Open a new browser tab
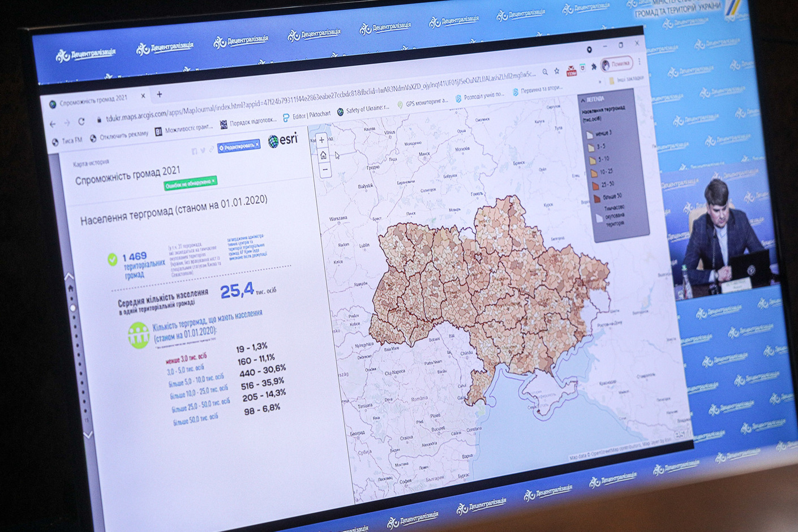This screenshot has width=798, height=532. click(160, 95)
